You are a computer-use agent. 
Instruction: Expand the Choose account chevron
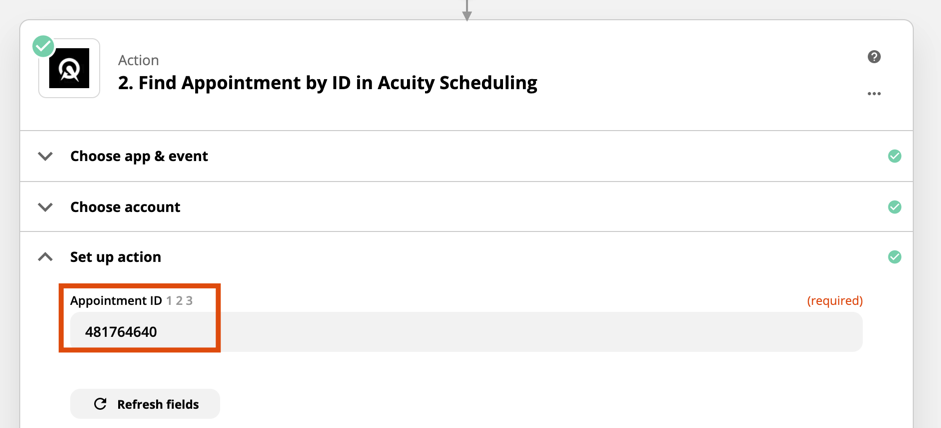[45, 207]
